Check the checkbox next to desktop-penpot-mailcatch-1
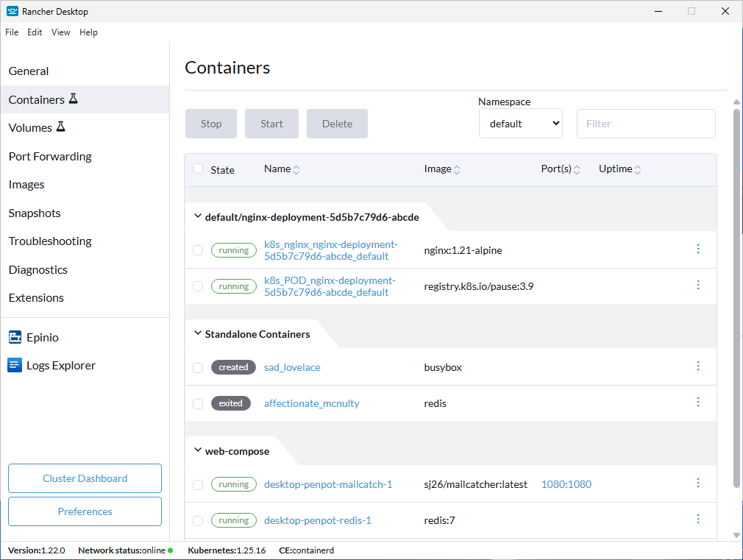Screen dimensions: 743x560 pos(197,484)
